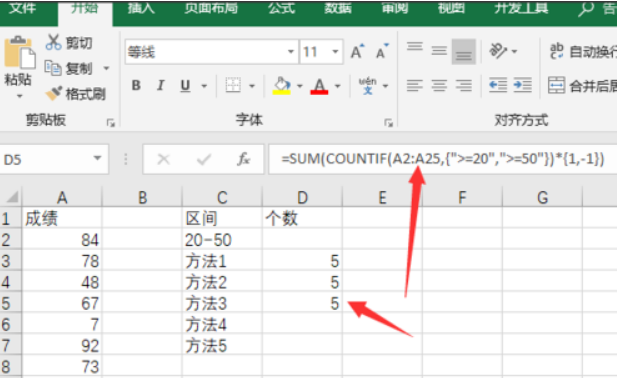Image resolution: width=617 pixels, height=378 pixels.
Task: Open font settings dialog launcher 字体
Action: pyautogui.click(x=389, y=123)
